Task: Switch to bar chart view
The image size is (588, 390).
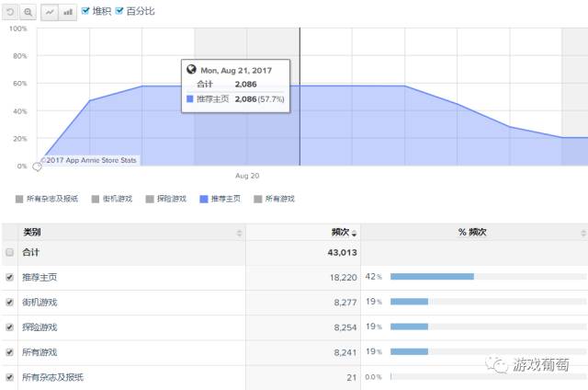Action: [x=68, y=12]
